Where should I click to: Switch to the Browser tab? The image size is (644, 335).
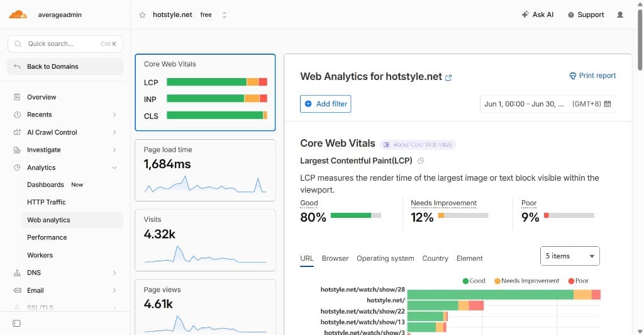[x=335, y=259]
